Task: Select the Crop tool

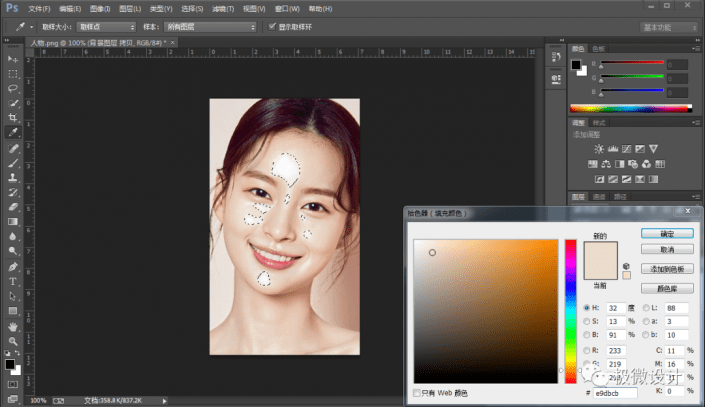Action: click(13, 117)
